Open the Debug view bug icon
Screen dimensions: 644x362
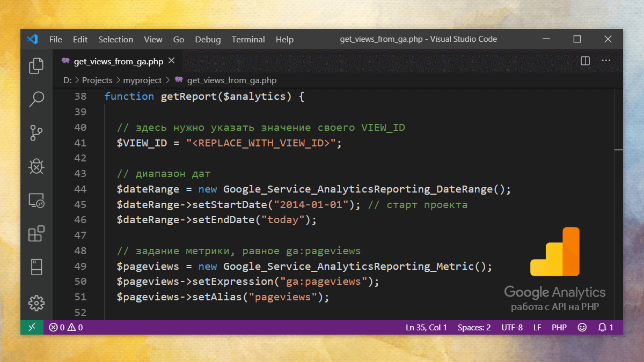(36, 166)
